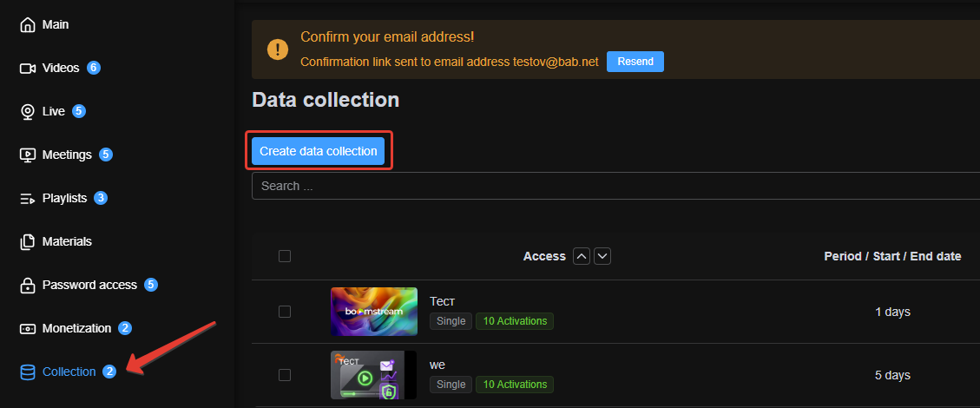The height and width of the screenshot is (408, 980).
Task: Open the Meetings section
Action: [66, 155]
